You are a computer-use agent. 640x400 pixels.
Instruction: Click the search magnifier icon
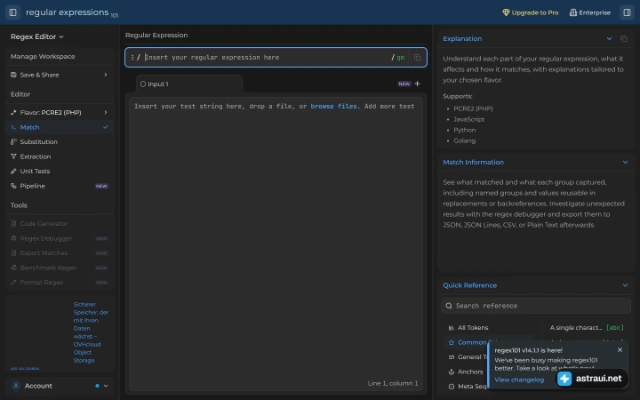[449, 306]
